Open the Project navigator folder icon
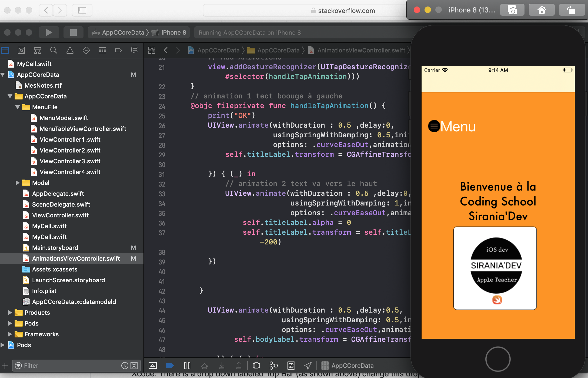The image size is (588, 378). (5, 50)
